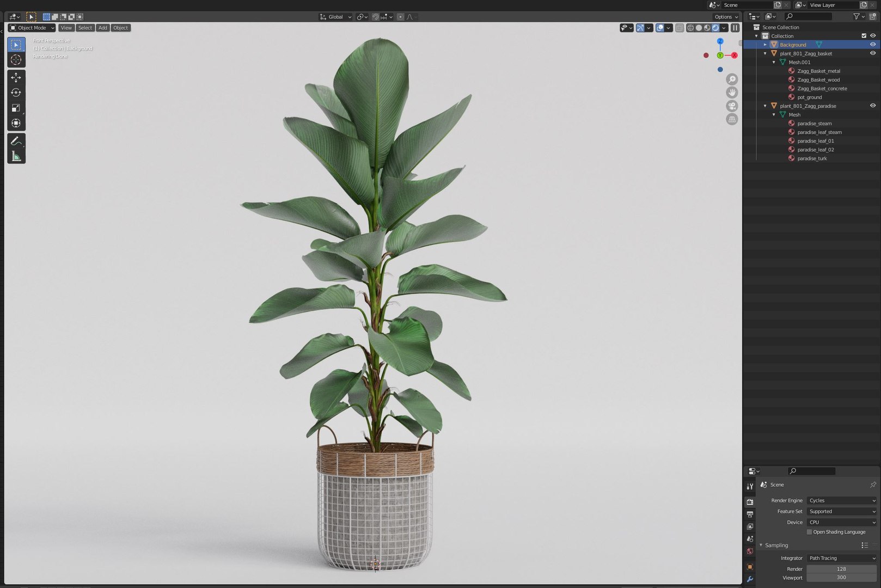This screenshot has width=881, height=588.
Task: Switch orthographic/perspective grid icon
Action: 732,119
